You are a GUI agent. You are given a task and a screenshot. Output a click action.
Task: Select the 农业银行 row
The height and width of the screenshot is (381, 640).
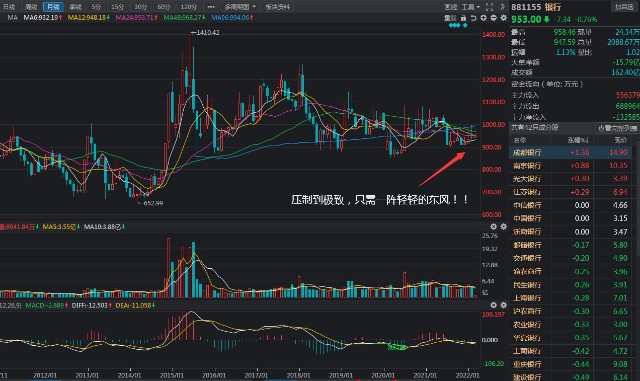(570, 324)
